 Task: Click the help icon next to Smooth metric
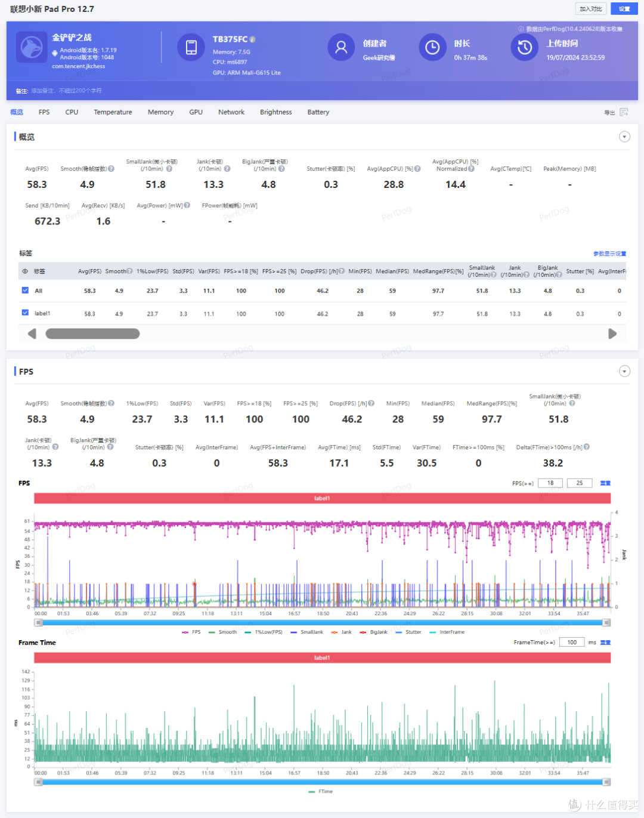click(111, 169)
